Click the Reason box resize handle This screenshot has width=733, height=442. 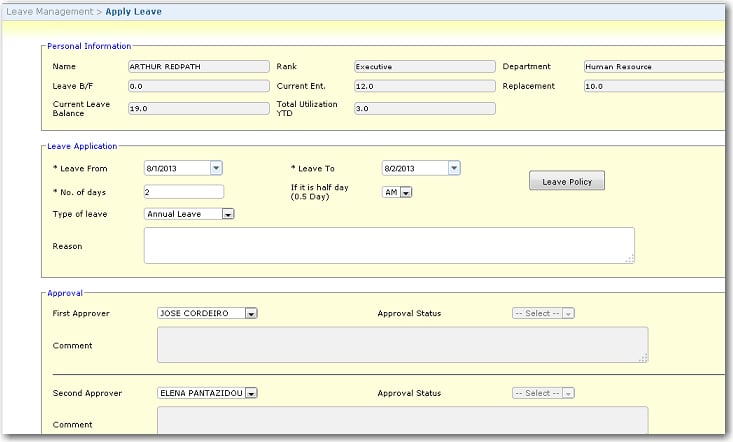[629, 258]
